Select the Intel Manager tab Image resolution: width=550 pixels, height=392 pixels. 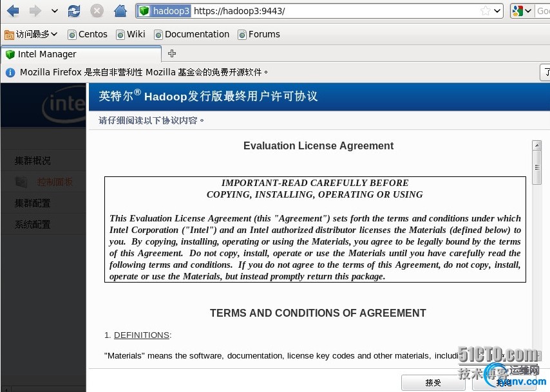(x=81, y=54)
